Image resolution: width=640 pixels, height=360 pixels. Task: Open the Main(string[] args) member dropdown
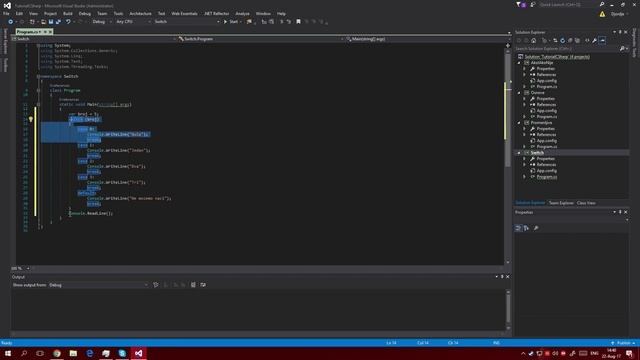click(x=427, y=39)
